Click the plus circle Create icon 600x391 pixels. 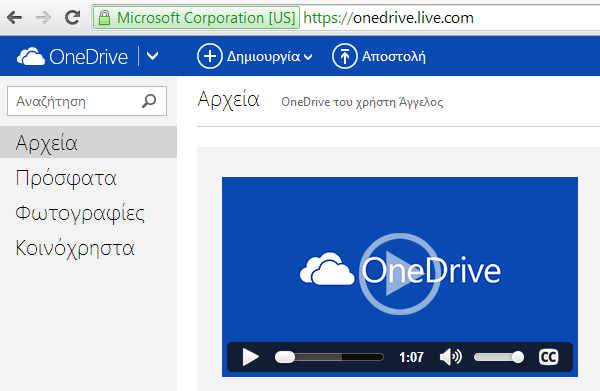click(x=209, y=56)
